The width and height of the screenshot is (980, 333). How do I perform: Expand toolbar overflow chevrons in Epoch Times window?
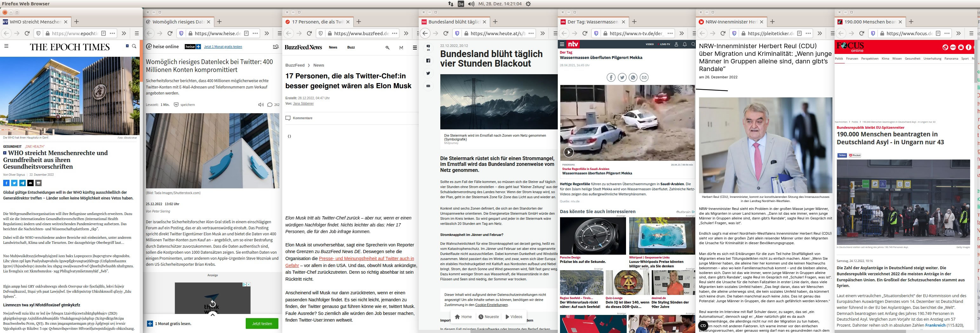124,33
